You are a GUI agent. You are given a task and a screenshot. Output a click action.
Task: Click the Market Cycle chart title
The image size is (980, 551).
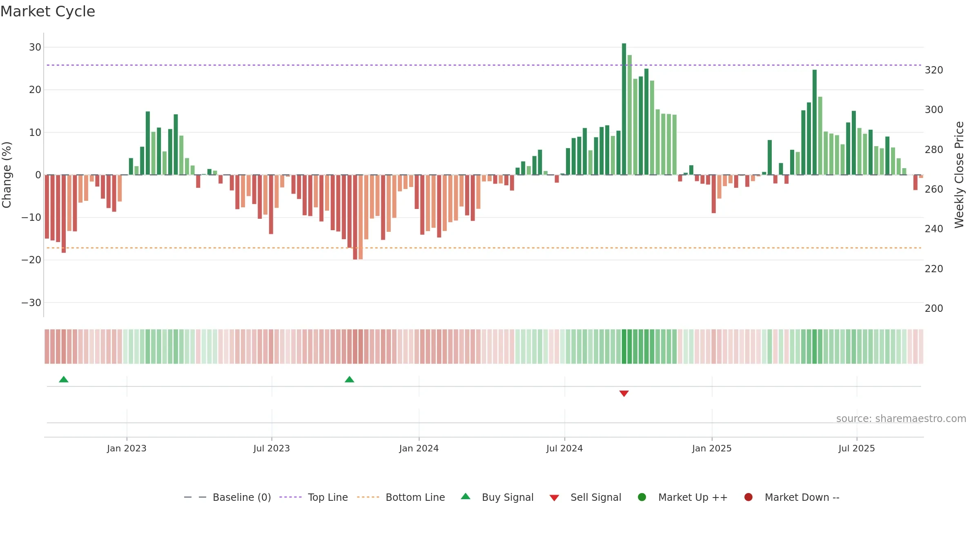(x=48, y=11)
